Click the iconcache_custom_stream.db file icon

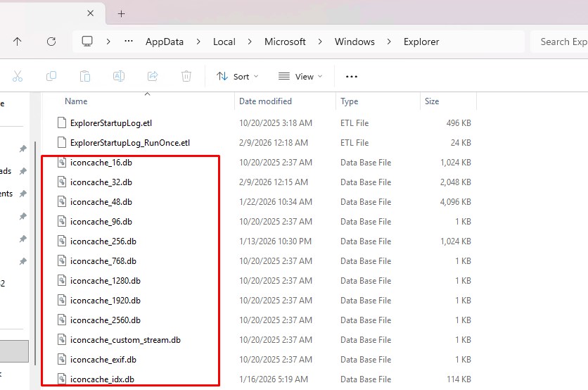pyautogui.click(x=62, y=339)
